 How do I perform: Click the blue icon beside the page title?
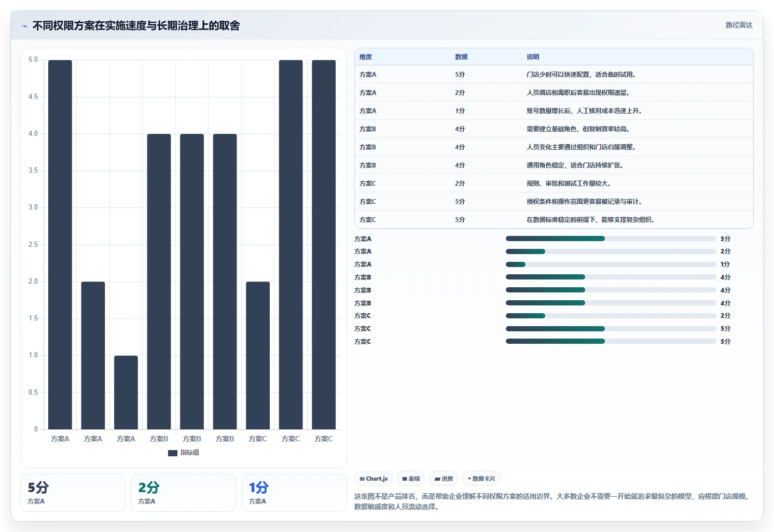tap(24, 26)
